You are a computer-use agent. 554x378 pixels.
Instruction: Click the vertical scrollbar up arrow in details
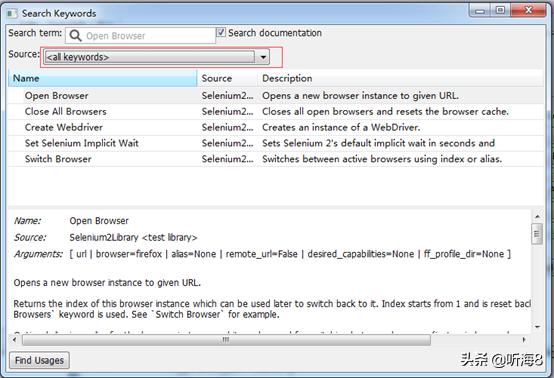click(537, 216)
